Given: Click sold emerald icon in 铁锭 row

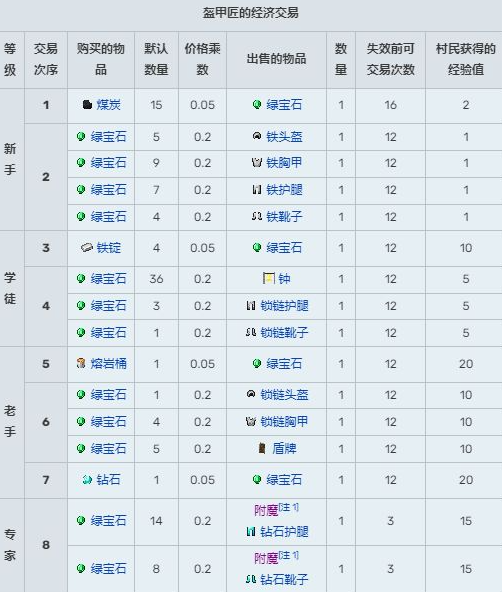Looking at the screenshot, I should pyautogui.click(x=257, y=248).
